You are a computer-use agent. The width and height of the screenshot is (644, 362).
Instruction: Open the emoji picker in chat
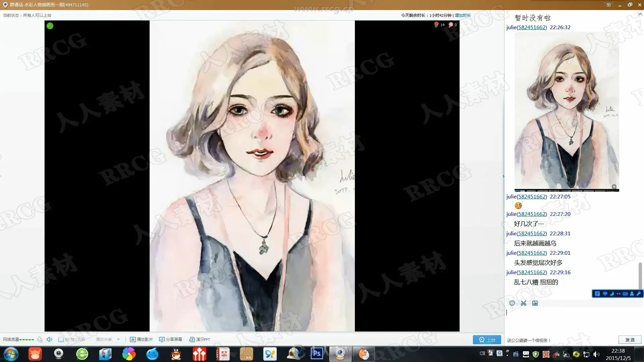pos(512,303)
